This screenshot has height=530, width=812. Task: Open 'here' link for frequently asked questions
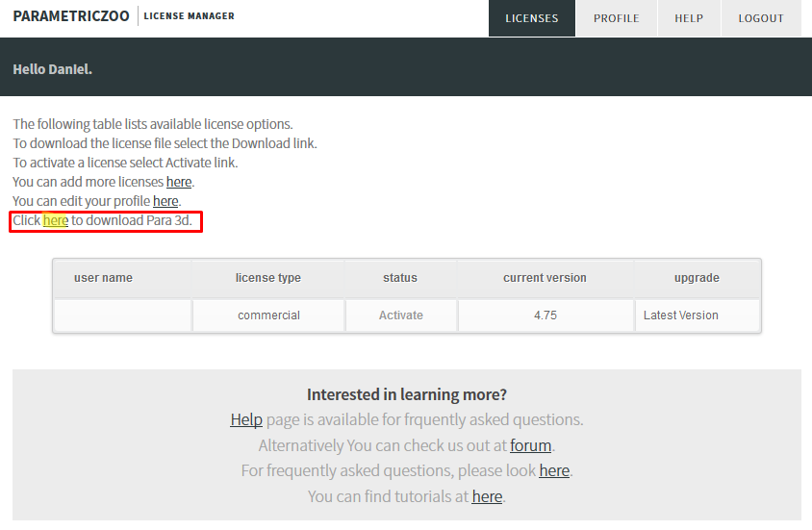[x=554, y=470]
